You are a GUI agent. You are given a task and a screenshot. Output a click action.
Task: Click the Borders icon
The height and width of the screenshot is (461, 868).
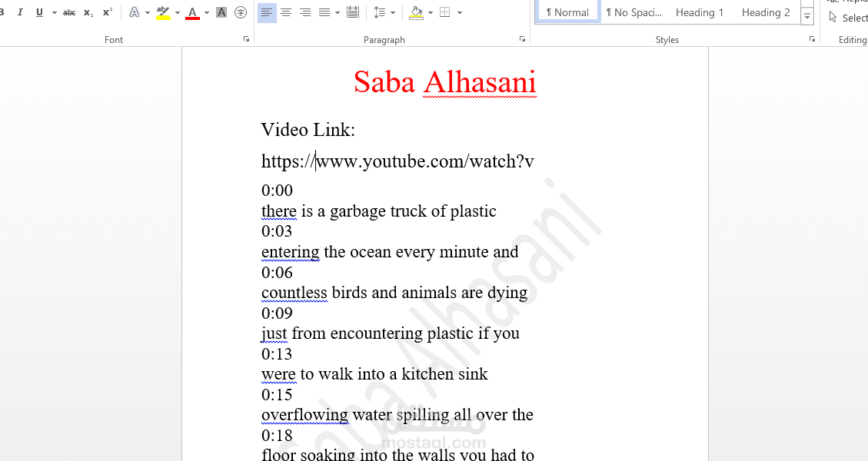tap(444, 12)
